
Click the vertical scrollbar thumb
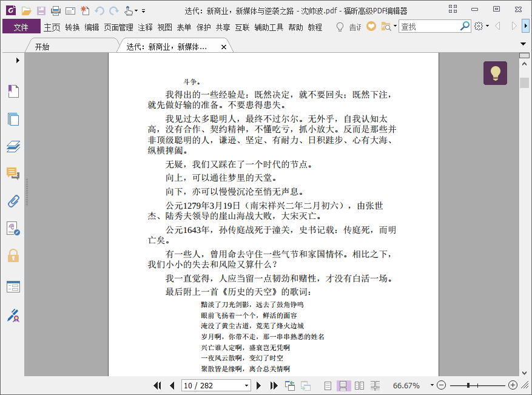(x=524, y=83)
